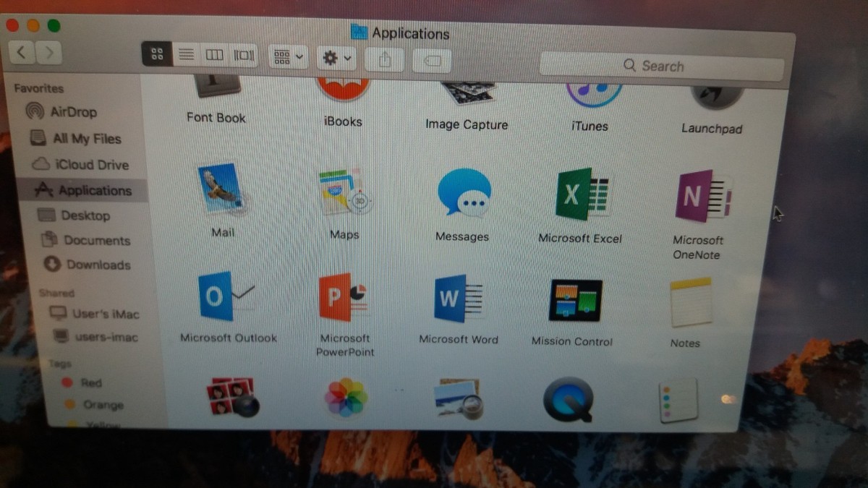Select the Mission Control icon

tap(575, 301)
